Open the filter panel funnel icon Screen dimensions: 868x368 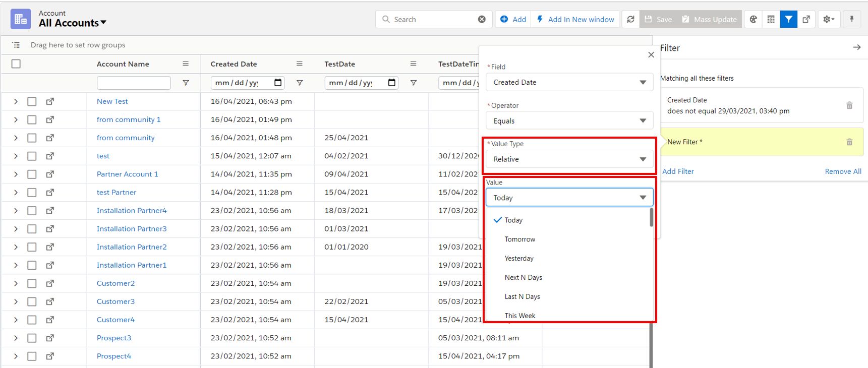pyautogui.click(x=788, y=19)
